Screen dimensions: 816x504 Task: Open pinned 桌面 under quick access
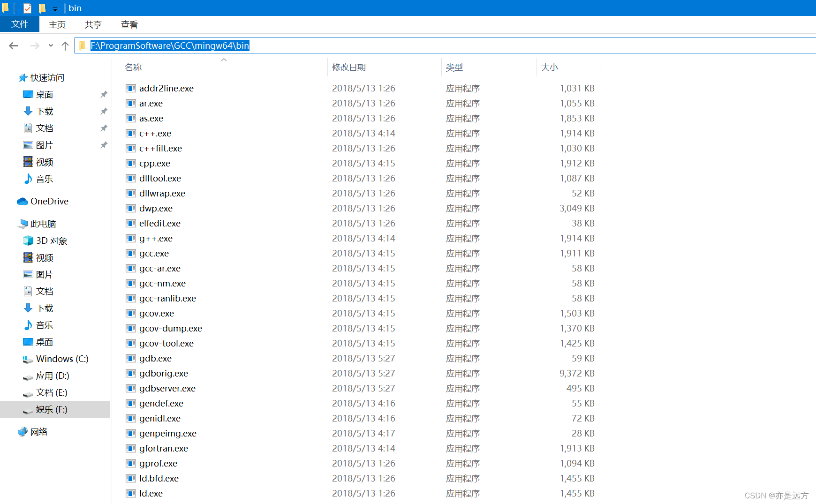pyautogui.click(x=38, y=94)
